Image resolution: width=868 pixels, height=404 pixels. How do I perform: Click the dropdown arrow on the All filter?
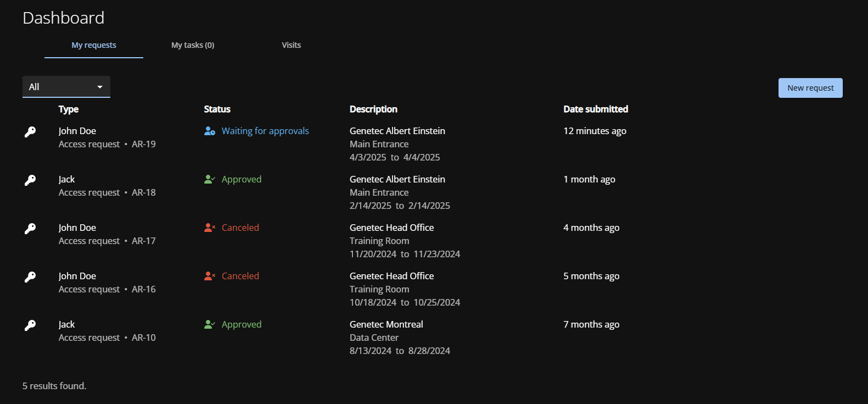pos(100,87)
